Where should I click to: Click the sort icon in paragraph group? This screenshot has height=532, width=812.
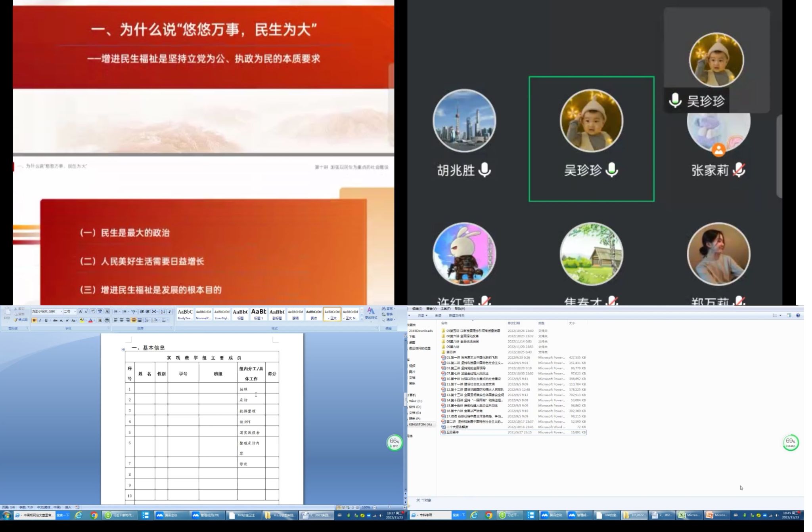click(x=163, y=312)
